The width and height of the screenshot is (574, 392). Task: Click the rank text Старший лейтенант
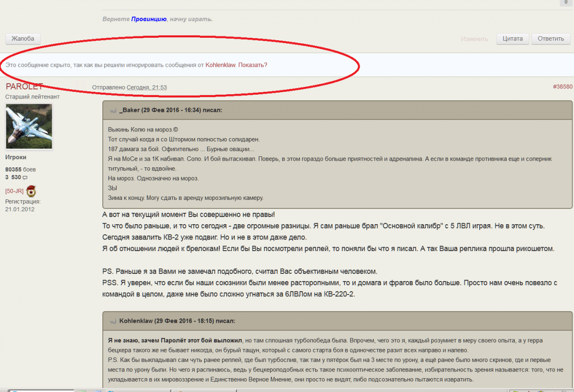pos(33,97)
